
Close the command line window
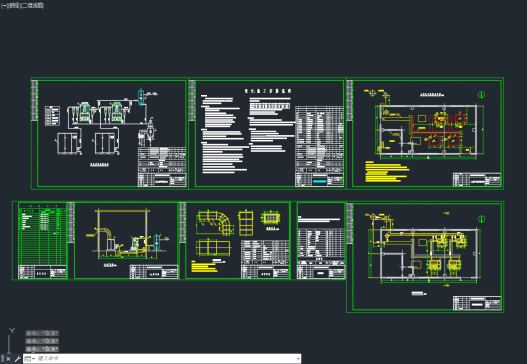pos(8,359)
